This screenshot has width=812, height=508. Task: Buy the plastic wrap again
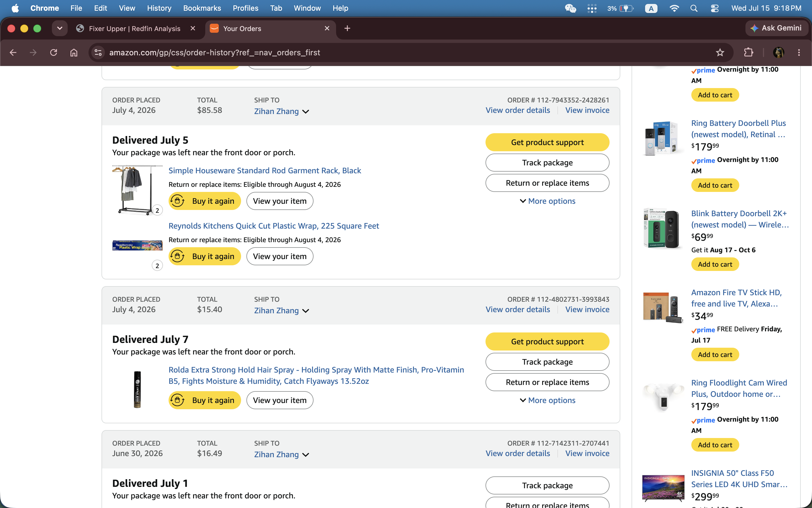coord(205,256)
